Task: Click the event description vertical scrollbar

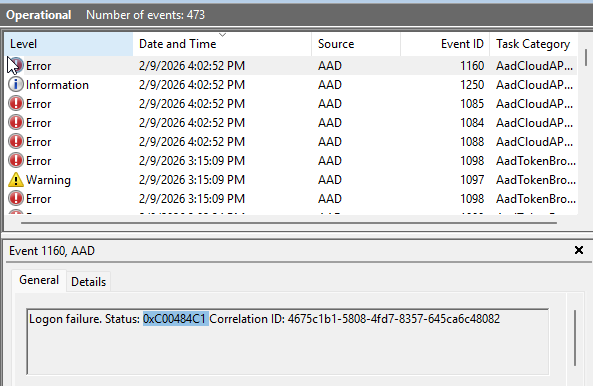Action: (575, 338)
